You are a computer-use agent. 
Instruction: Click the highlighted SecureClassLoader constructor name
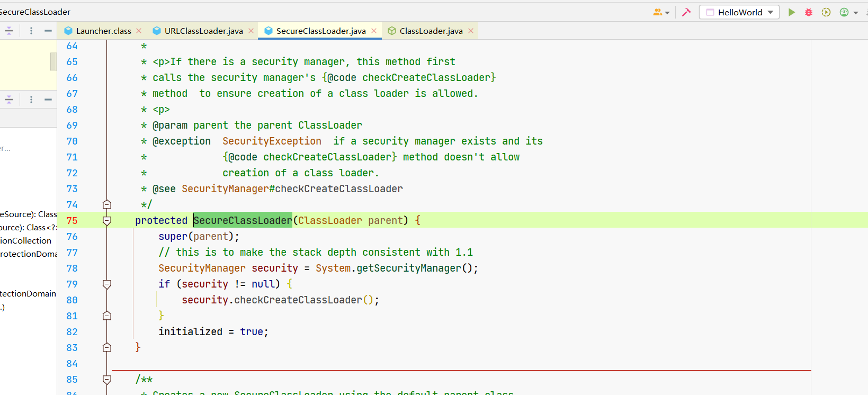pos(243,220)
